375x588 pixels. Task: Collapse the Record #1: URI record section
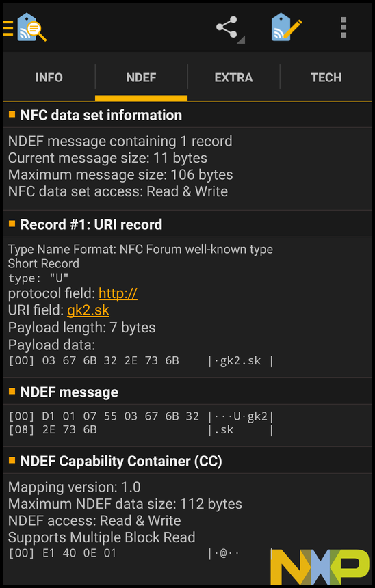click(x=187, y=224)
